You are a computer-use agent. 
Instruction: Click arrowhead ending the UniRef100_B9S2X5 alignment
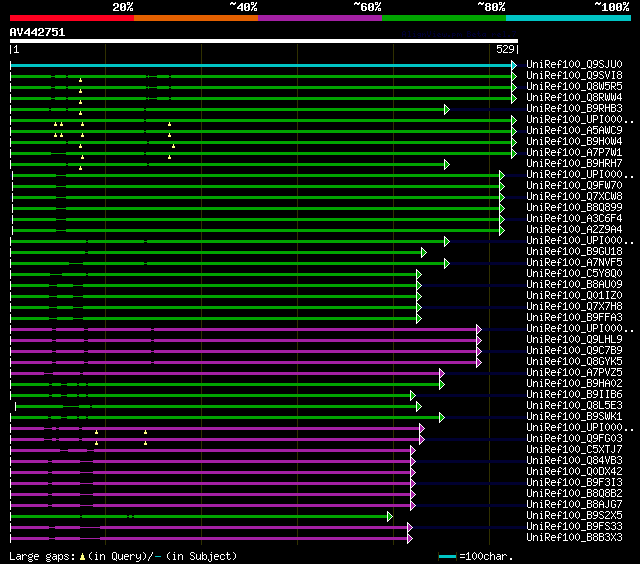pos(390,517)
